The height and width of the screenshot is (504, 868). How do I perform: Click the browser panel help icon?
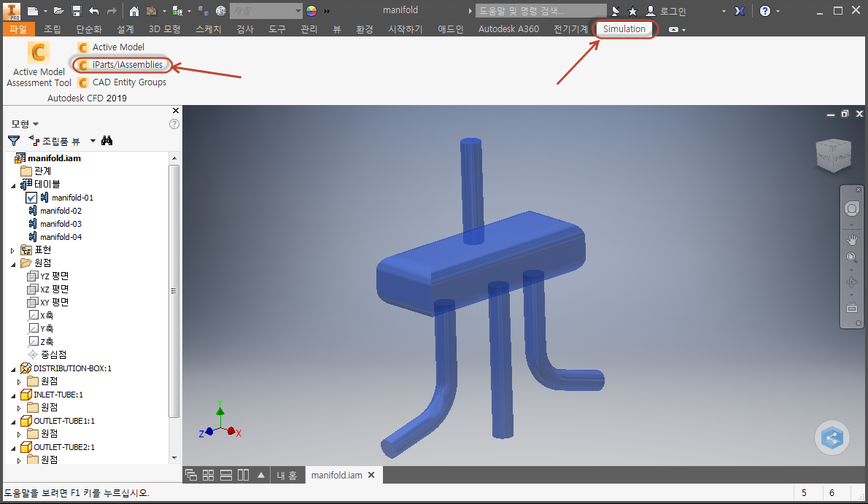(174, 124)
